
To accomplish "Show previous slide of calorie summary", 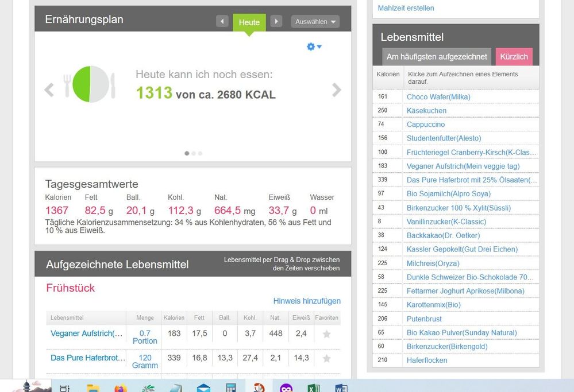I will pyautogui.click(x=49, y=90).
